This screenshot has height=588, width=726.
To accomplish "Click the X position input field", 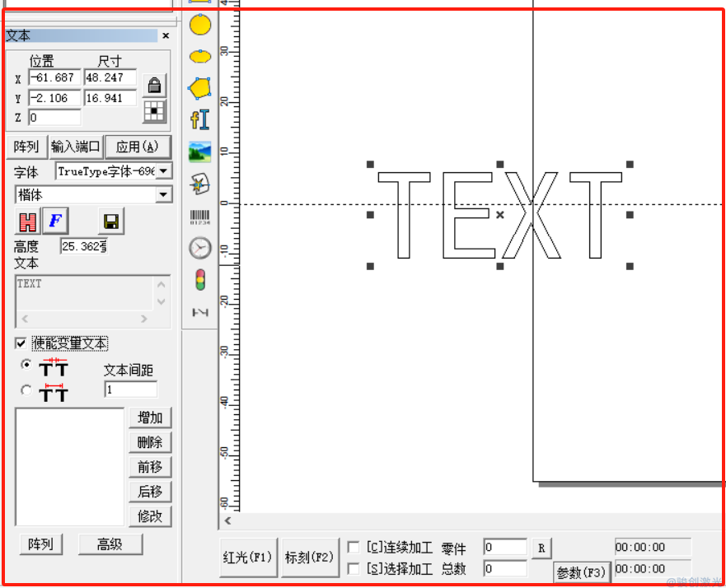I will (54, 77).
